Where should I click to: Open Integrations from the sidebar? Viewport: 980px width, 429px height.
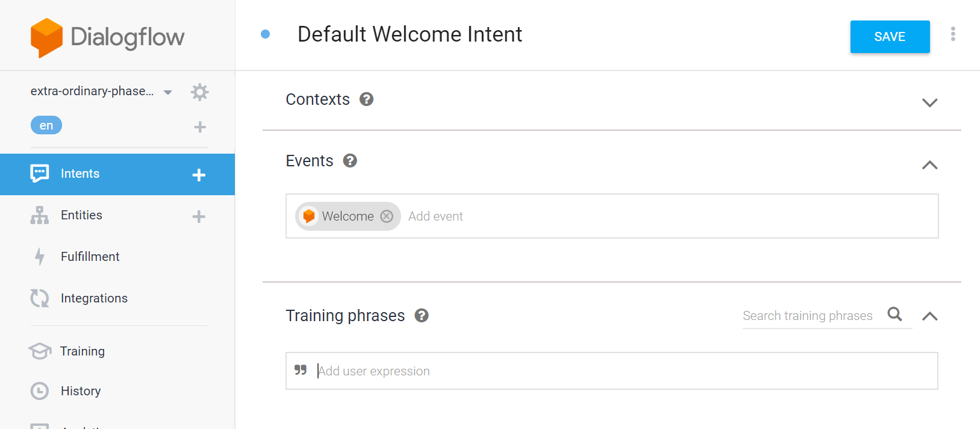(x=94, y=298)
